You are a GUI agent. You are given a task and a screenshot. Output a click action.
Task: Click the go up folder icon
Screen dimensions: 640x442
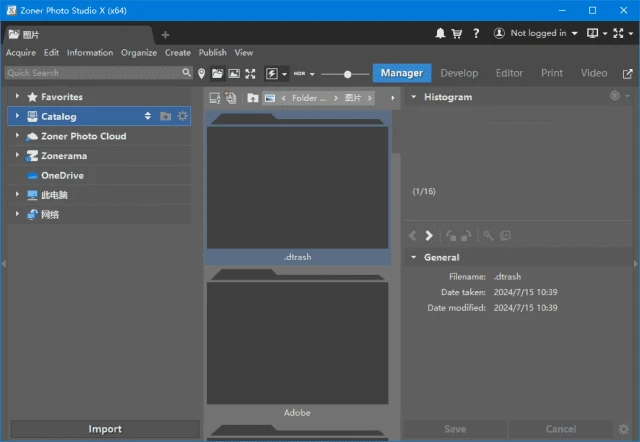(253, 98)
